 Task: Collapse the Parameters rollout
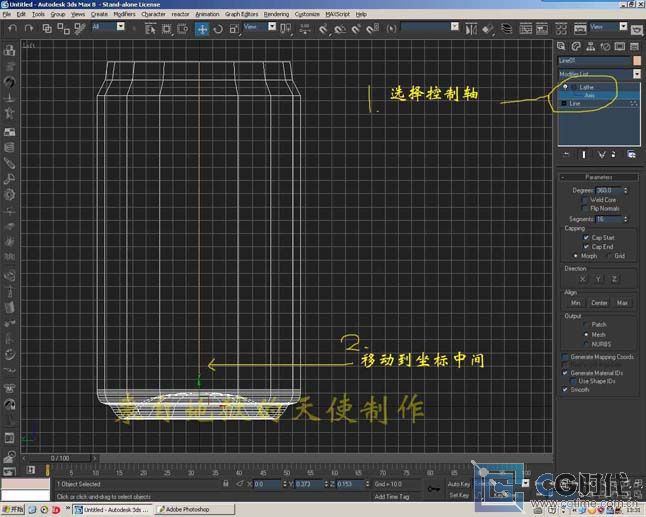pyautogui.click(x=599, y=177)
